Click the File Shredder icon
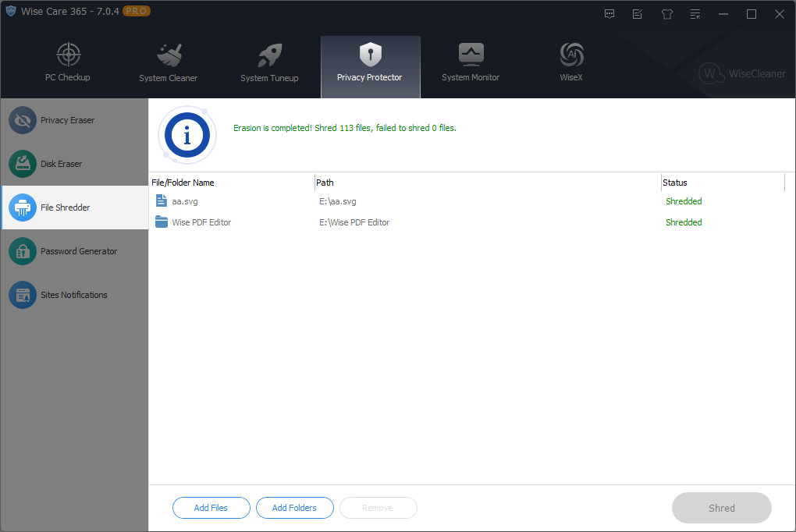 (23, 207)
